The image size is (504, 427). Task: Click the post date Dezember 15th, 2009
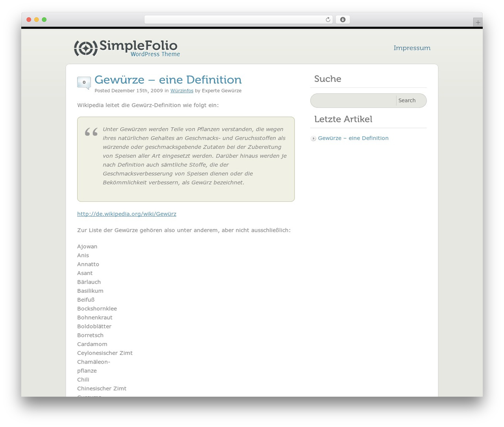click(x=137, y=91)
